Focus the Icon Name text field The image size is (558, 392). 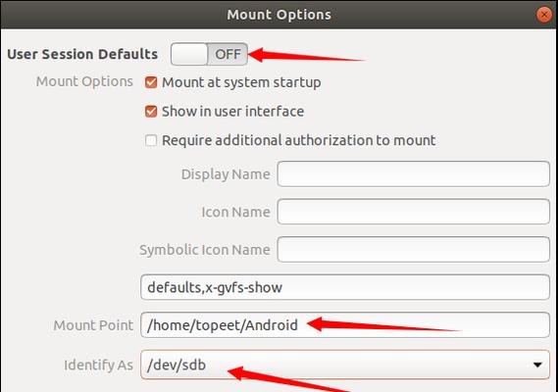tap(414, 212)
